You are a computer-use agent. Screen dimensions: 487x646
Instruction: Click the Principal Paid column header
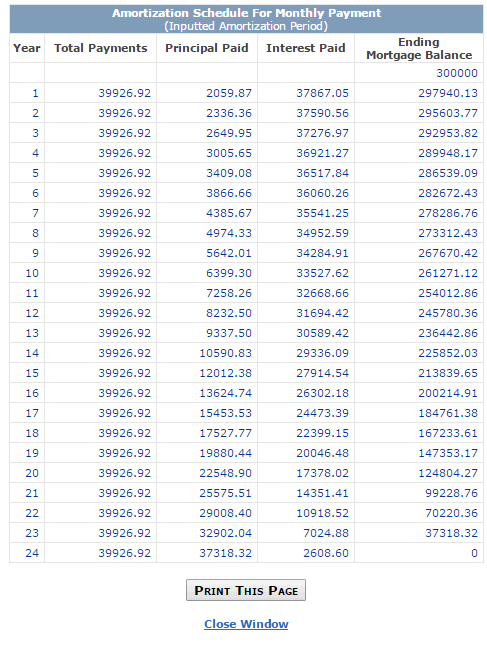(x=207, y=48)
